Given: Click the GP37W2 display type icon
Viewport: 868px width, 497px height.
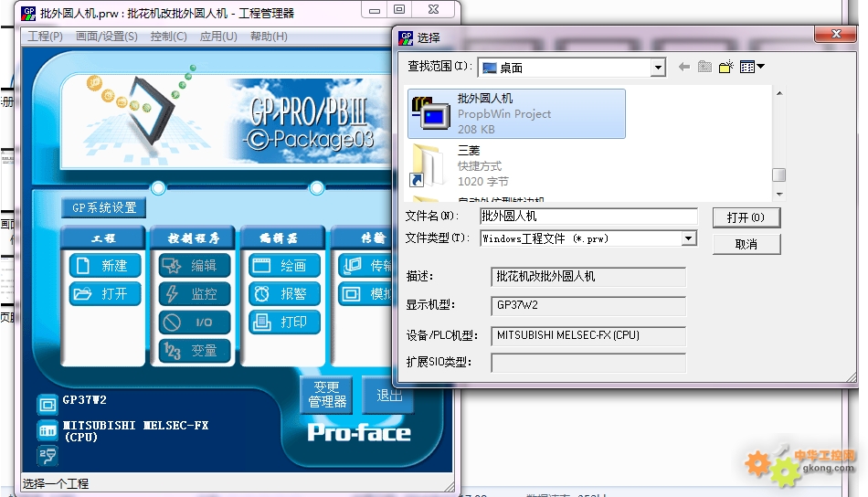Looking at the screenshot, I should tap(47, 405).
